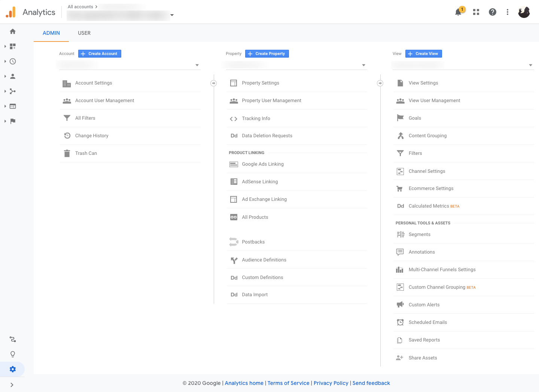The height and width of the screenshot is (392, 539).
Task: Open the View selector dropdown
Action: coord(463,65)
